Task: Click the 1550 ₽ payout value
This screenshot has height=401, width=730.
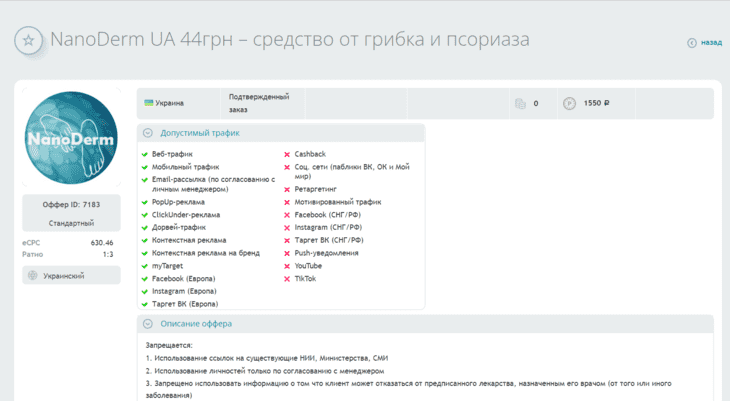Action: point(596,103)
